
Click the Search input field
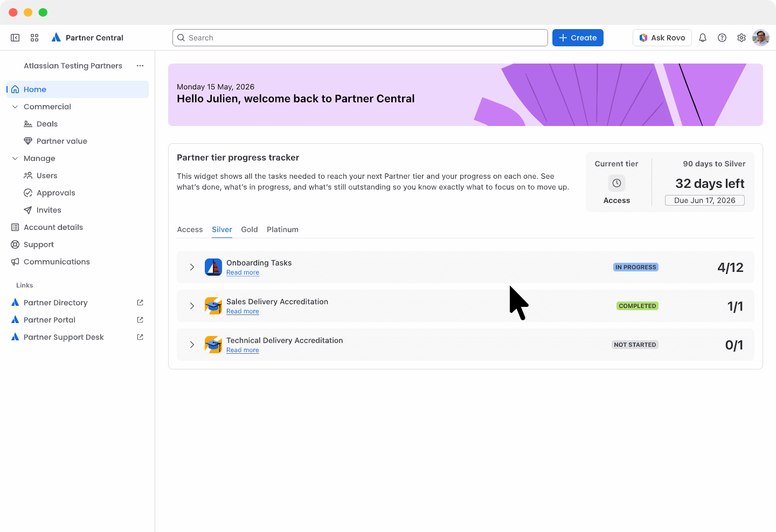360,38
